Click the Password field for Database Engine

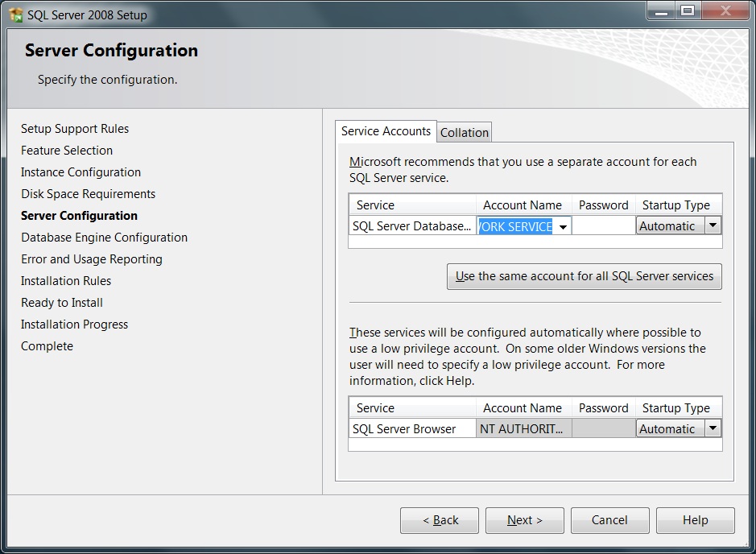(x=603, y=226)
